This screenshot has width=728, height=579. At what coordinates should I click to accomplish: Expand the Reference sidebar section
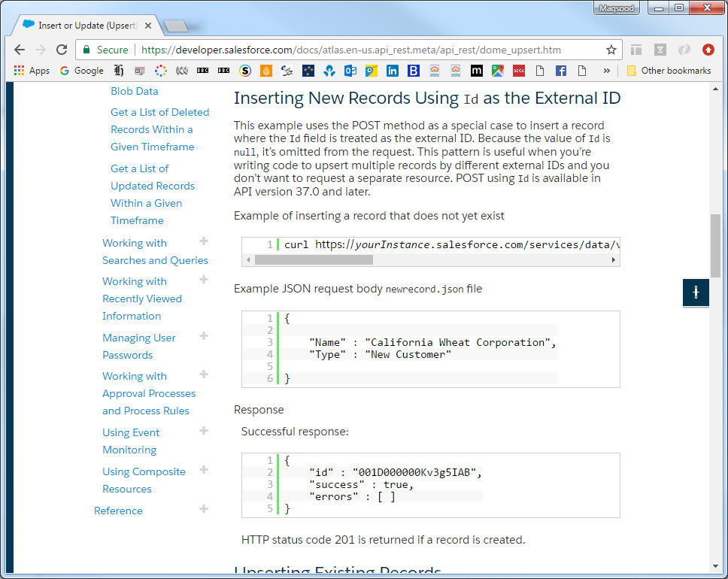[x=204, y=509]
